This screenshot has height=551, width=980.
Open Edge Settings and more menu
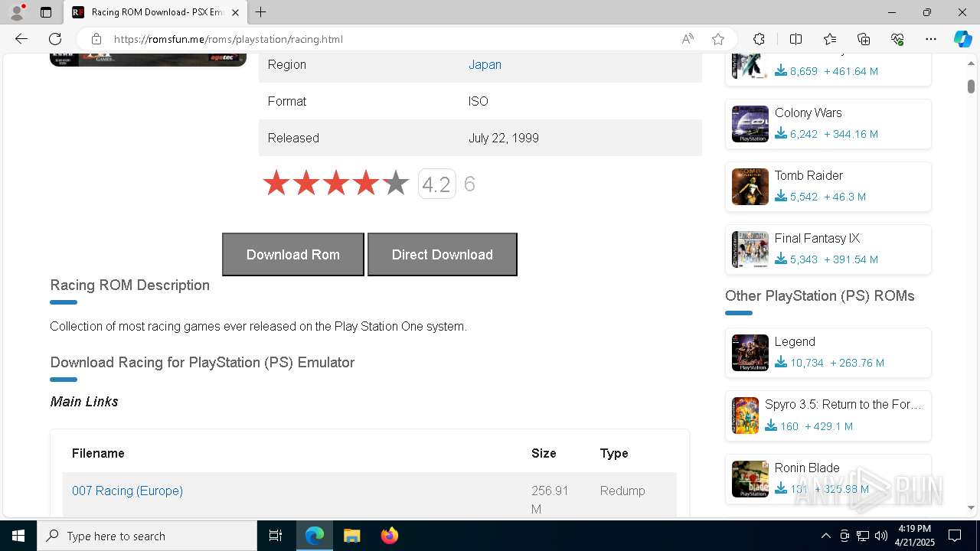931,39
